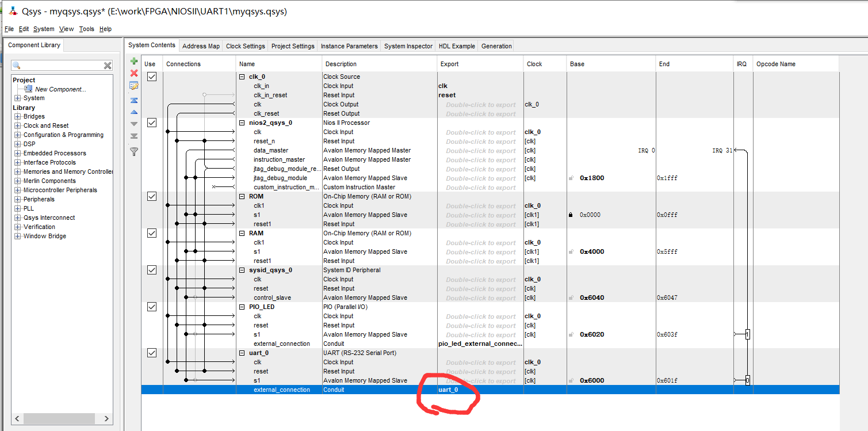868x431 pixels.
Task: Remove the selected uart_0 component
Action: point(134,73)
